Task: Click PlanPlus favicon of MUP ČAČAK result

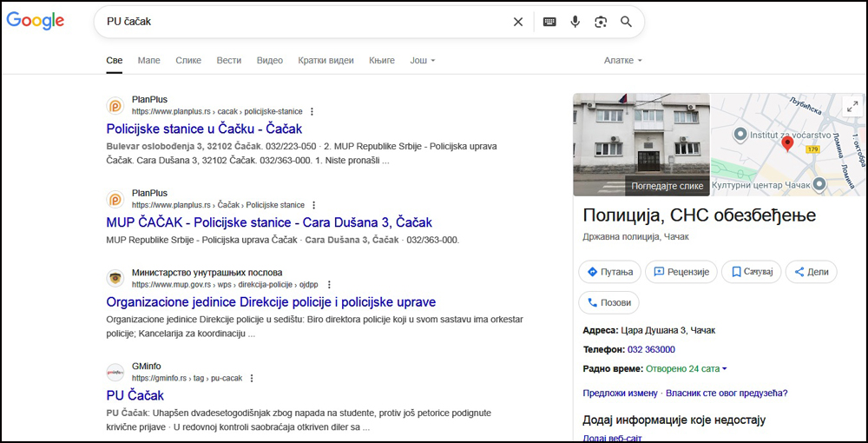Action: [115, 199]
